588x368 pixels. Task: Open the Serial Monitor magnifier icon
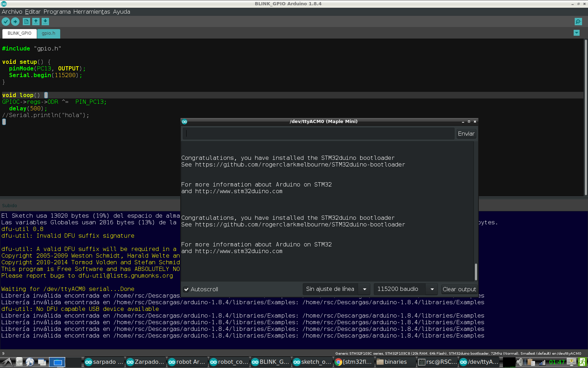tap(578, 21)
